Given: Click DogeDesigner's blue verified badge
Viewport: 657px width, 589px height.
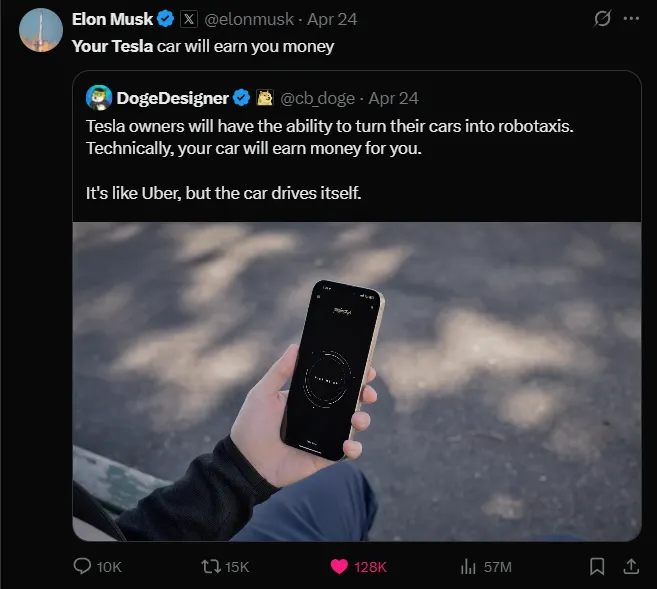Looking at the screenshot, I should pyautogui.click(x=242, y=97).
